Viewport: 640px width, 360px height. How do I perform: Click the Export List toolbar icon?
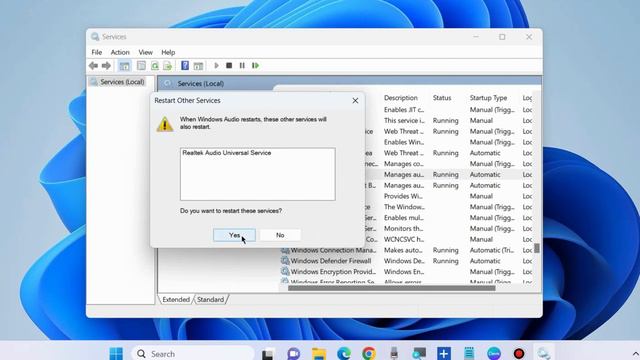pos(167,66)
